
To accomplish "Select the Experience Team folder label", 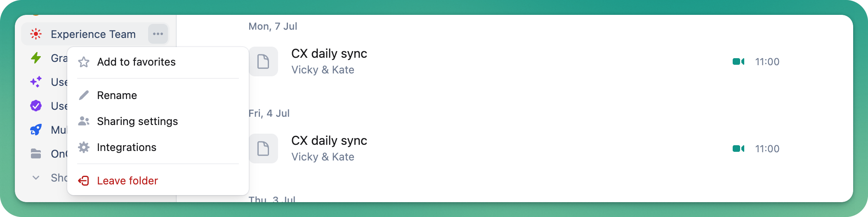I will (93, 34).
